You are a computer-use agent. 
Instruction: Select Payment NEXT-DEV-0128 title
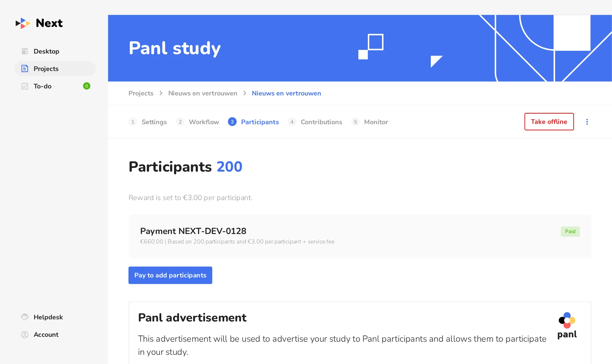193,231
